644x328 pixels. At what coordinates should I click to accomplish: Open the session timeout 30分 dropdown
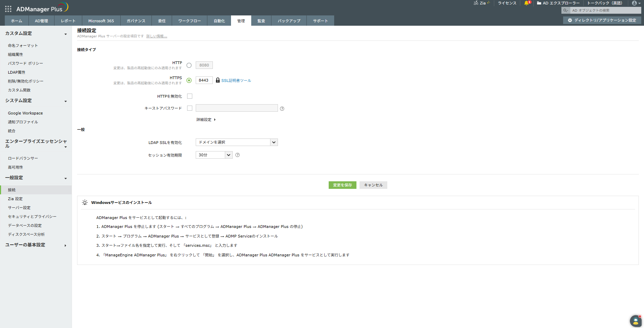click(x=214, y=155)
